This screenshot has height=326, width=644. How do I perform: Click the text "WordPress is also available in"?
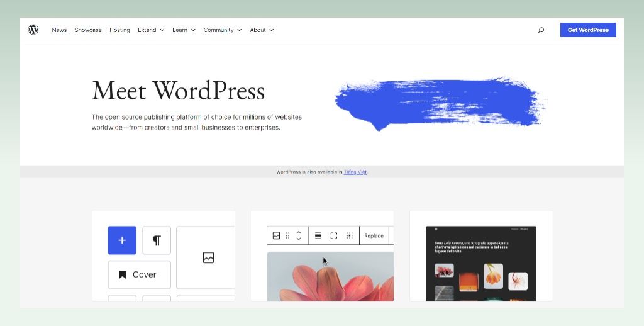[x=309, y=172]
